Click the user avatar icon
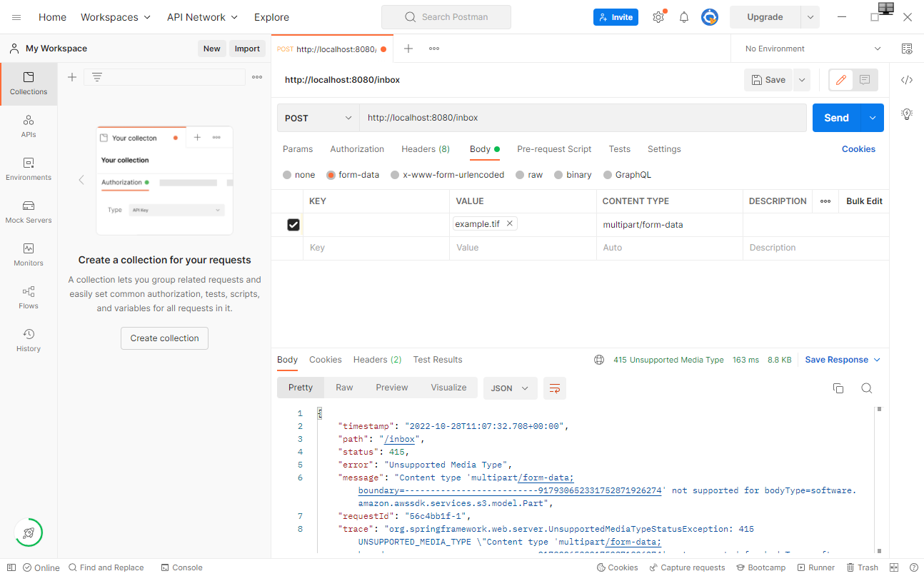This screenshot has width=924, height=576. (710, 17)
